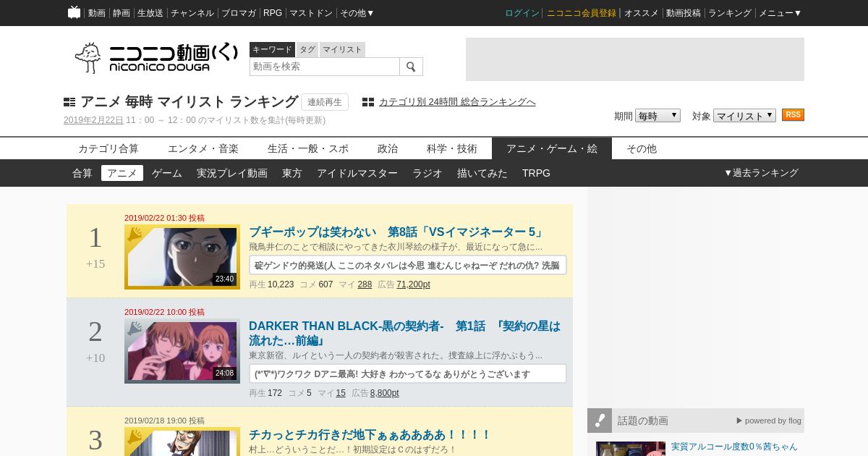
Task: Select the 描いてみた subcategory
Action: [x=482, y=173]
